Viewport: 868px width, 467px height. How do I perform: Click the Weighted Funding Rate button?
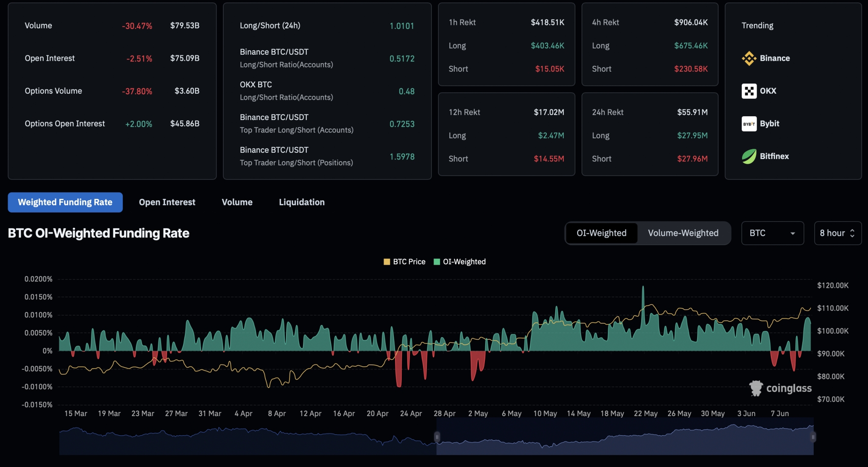[x=65, y=202]
